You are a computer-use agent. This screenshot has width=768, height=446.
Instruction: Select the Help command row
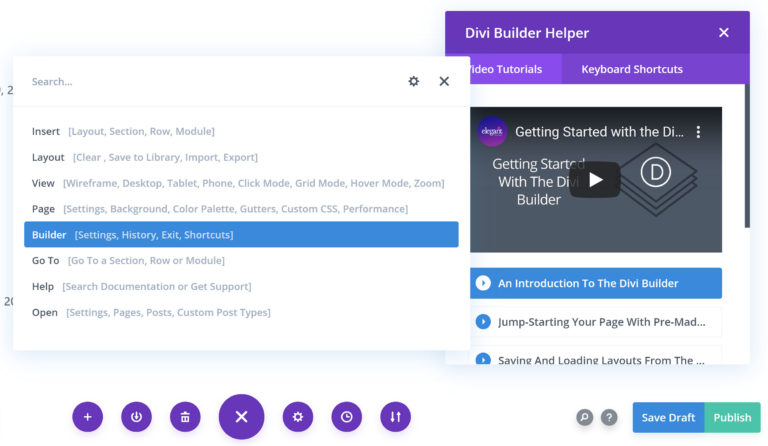(241, 286)
